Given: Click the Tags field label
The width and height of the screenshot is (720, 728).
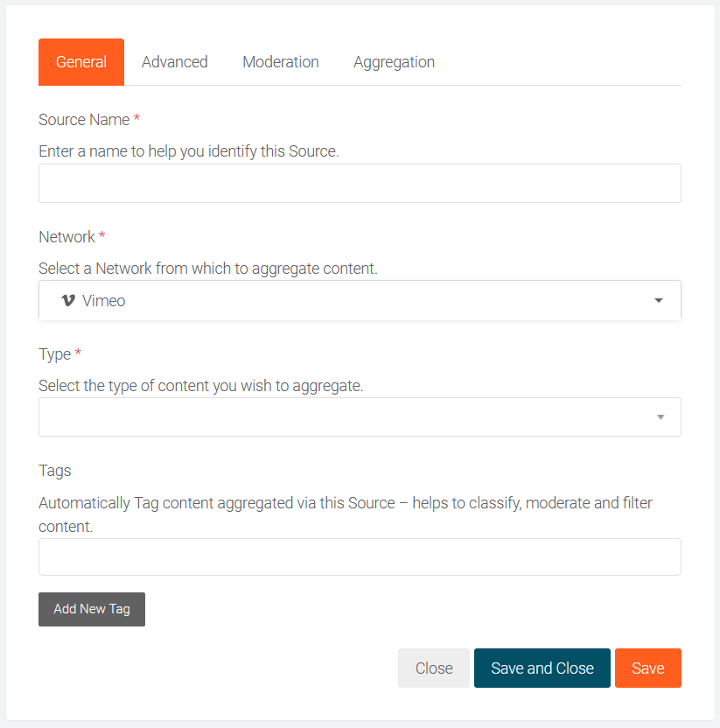Looking at the screenshot, I should (x=55, y=471).
